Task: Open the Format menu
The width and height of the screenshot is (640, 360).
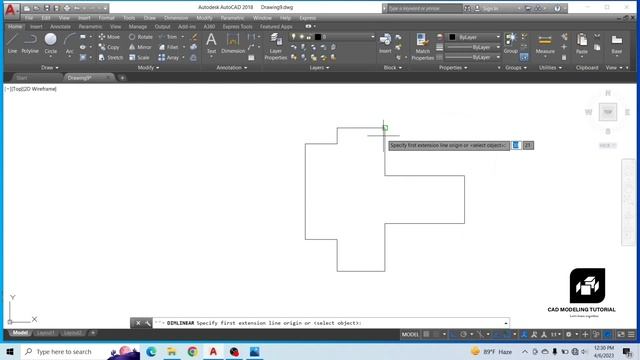Action: [106, 18]
